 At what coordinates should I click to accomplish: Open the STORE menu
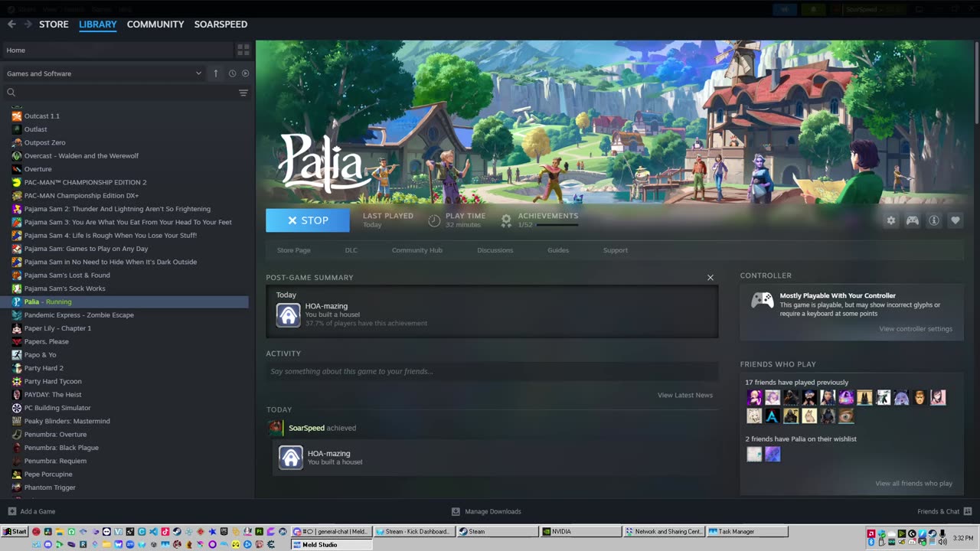click(54, 24)
